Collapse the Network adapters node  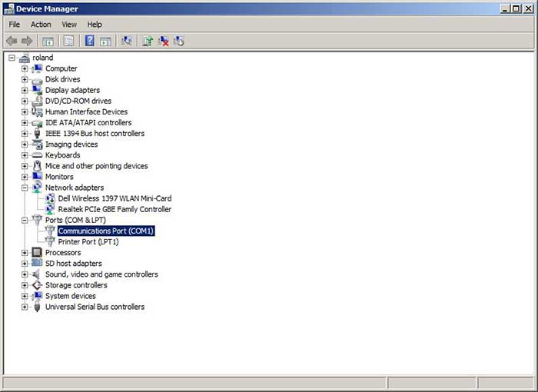25,188
